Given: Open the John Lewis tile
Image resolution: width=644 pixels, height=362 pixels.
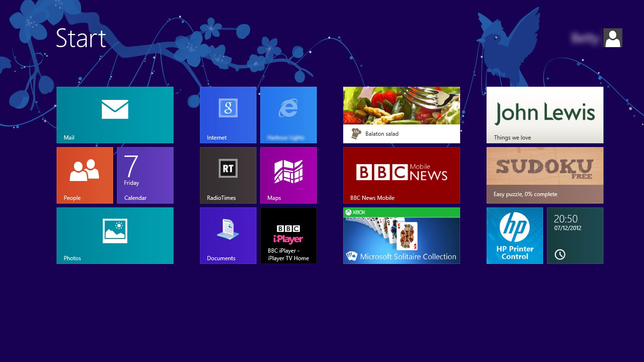Looking at the screenshot, I should [x=545, y=115].
